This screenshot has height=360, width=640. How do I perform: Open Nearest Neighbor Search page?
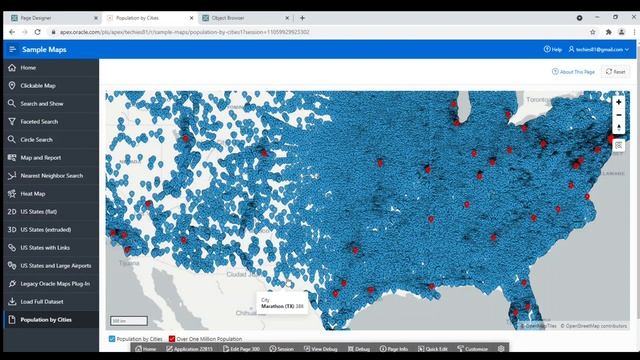pyautogui.click(x=51, y=176)
